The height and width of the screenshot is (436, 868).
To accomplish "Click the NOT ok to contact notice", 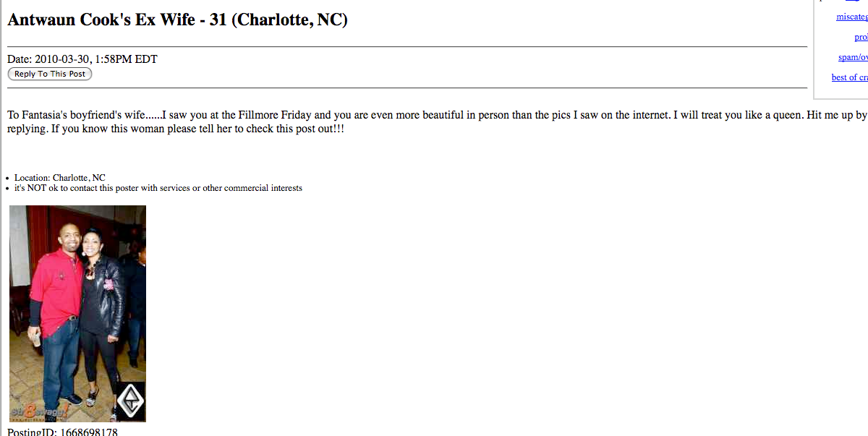I will [x=158, y=188].
